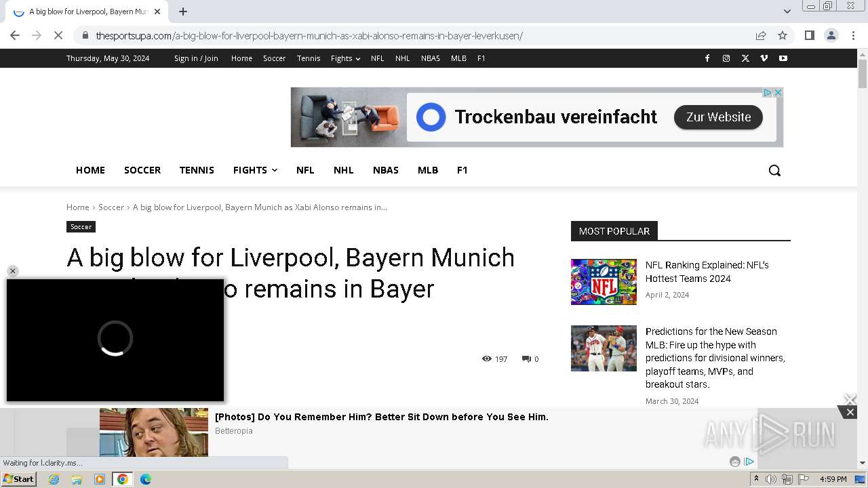Select Soccer in the top black bar
Image resolution: width=868 pixels, height=488 pixels.
pyautogui.click(x=274, y=58)
